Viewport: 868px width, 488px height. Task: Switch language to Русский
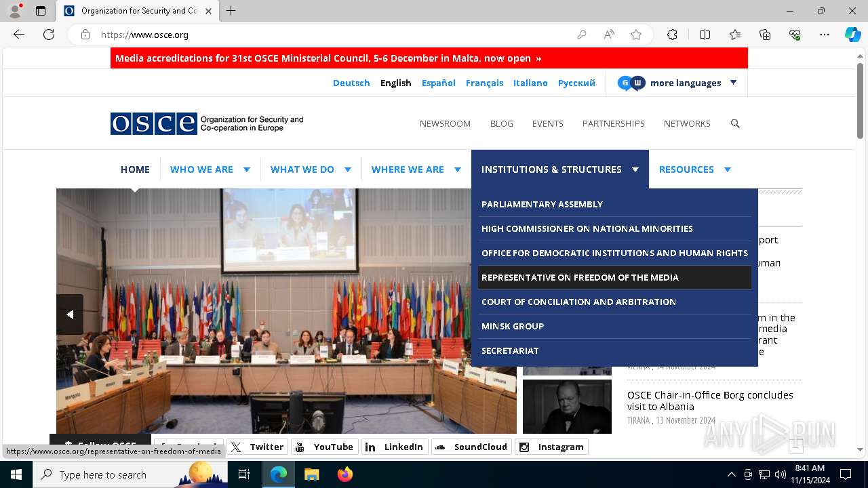(576, 83)
